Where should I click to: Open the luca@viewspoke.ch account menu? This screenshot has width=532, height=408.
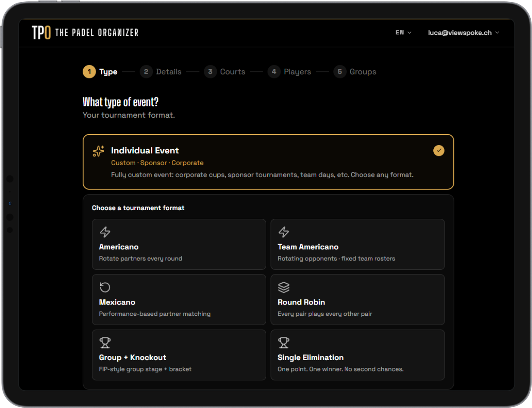(464, 33)
